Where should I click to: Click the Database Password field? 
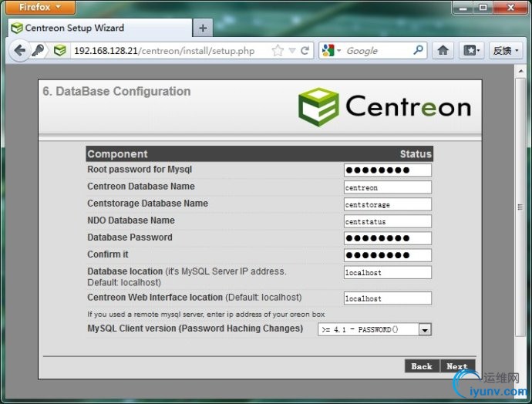point(388,238)
